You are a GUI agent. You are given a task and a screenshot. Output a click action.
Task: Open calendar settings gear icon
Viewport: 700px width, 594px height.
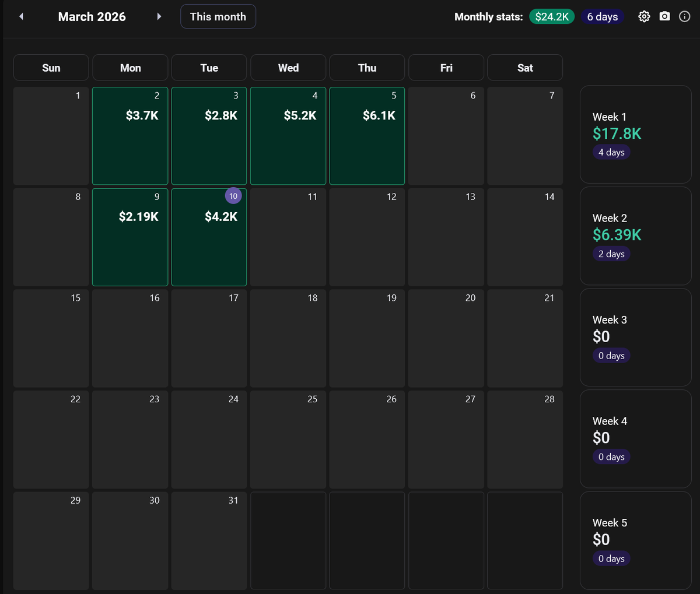[x=644, y=16]
